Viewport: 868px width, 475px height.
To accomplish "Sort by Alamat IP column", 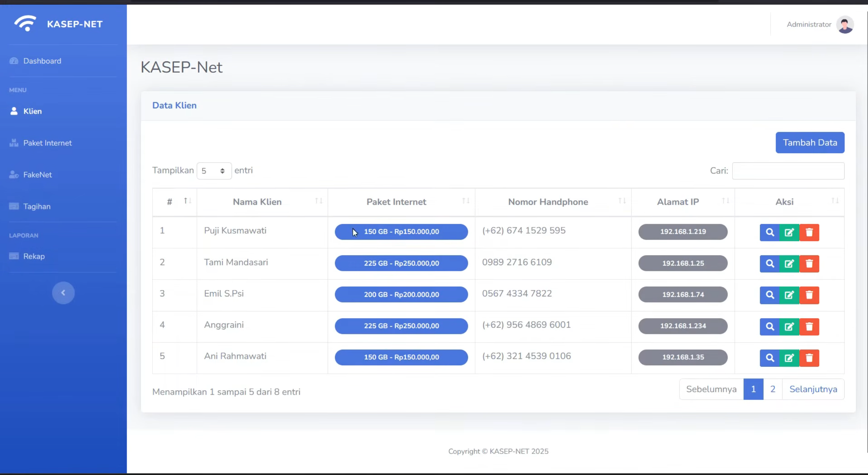I will pyautogui.click(x=683, y=202).
